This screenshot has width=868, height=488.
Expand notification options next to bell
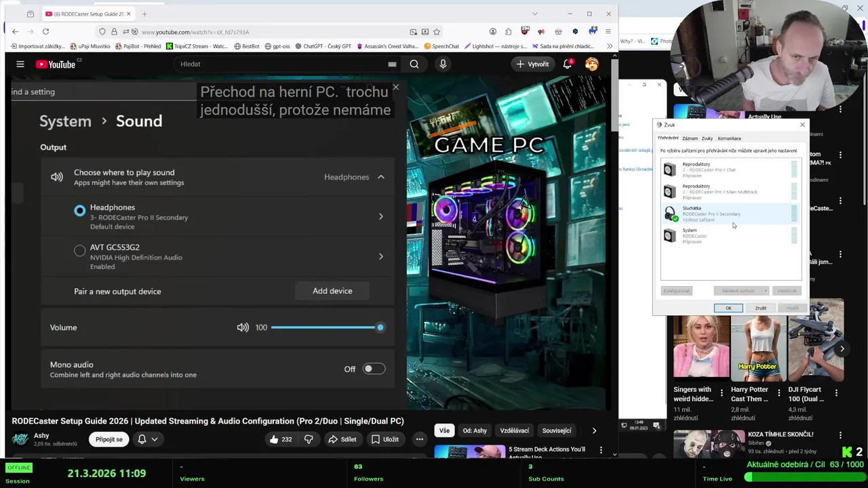(155, 439)
